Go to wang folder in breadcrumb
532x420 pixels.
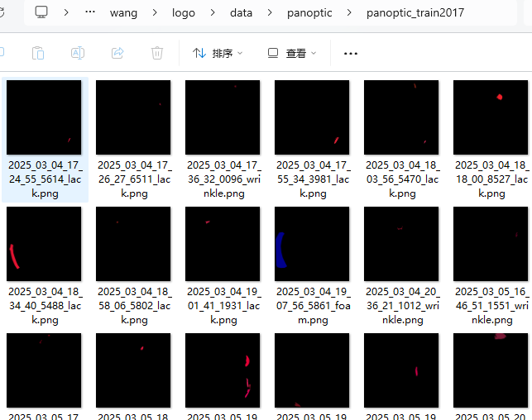(x=123, y=13)
